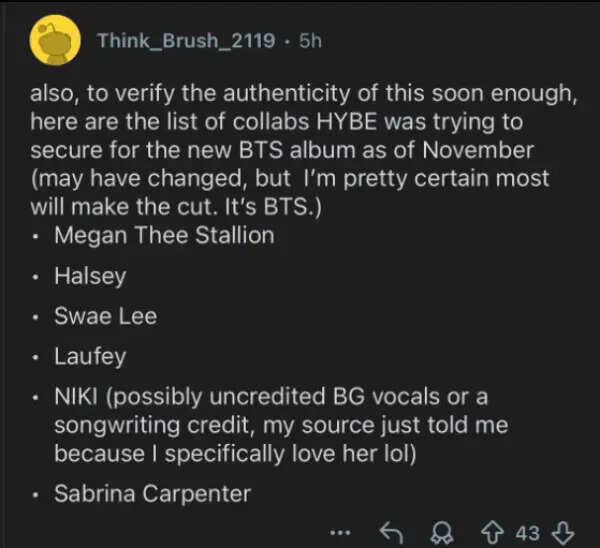Click the 5h timestamp

pyautogui.click(x=310, y=41)
